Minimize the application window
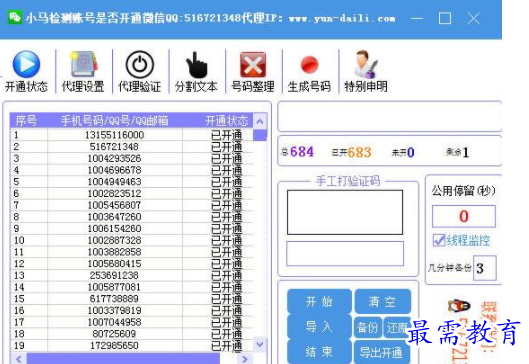 417,18
